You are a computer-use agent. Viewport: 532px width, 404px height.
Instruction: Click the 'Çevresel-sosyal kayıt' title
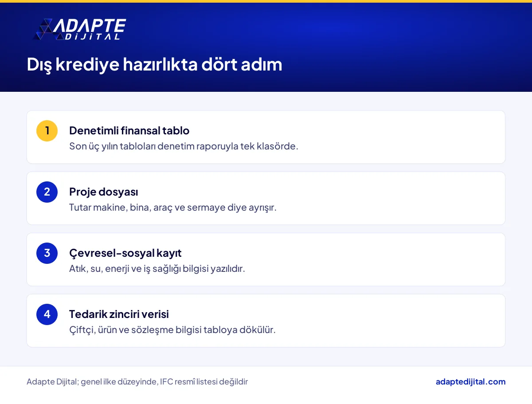[125, 253]
